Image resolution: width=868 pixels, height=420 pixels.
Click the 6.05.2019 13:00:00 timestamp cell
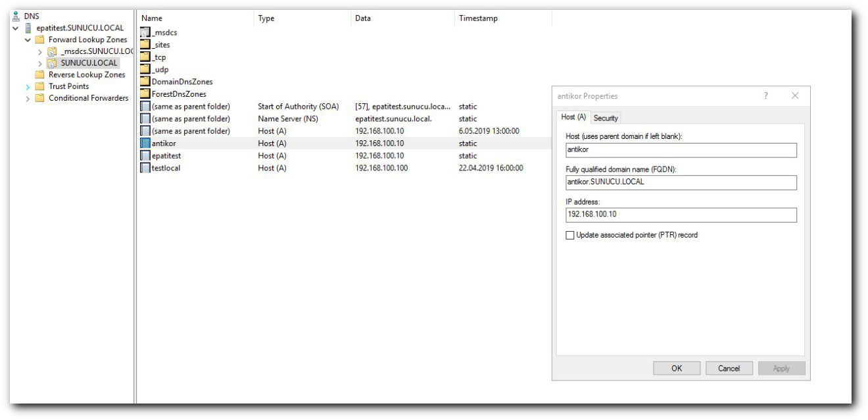click(489, 131)
